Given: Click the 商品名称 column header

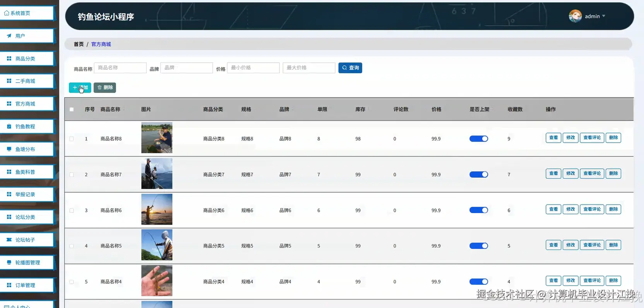Looking at the screenshot, I should 110,109.
